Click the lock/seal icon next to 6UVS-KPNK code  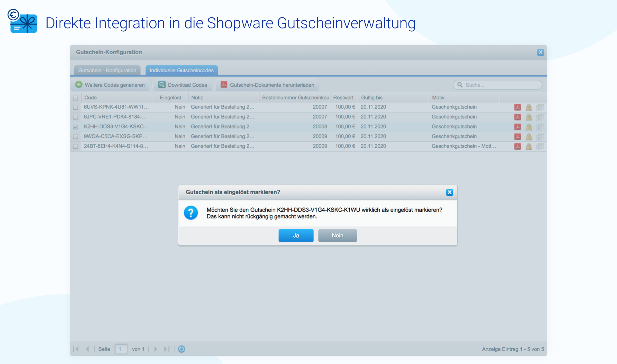tap(529, 107)
